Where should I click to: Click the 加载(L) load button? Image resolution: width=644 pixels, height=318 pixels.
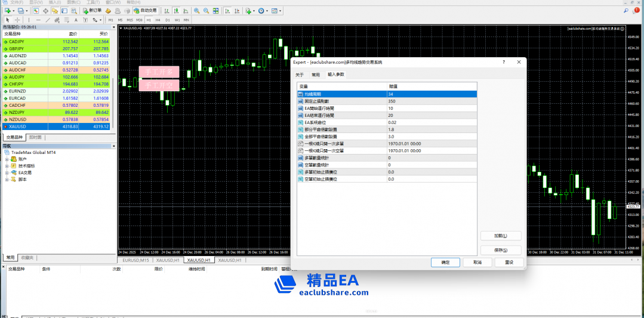(500, 236)
